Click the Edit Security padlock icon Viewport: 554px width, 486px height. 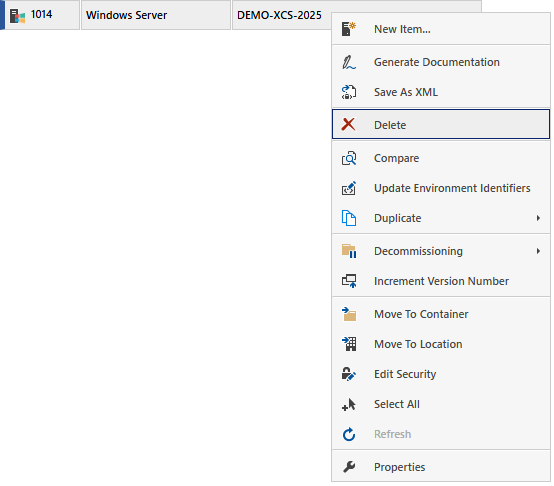pyautogui.click(x=349, y=374)
